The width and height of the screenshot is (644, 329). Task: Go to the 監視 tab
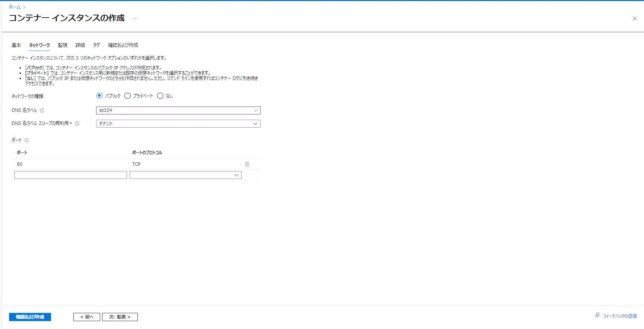coord(63,45)
